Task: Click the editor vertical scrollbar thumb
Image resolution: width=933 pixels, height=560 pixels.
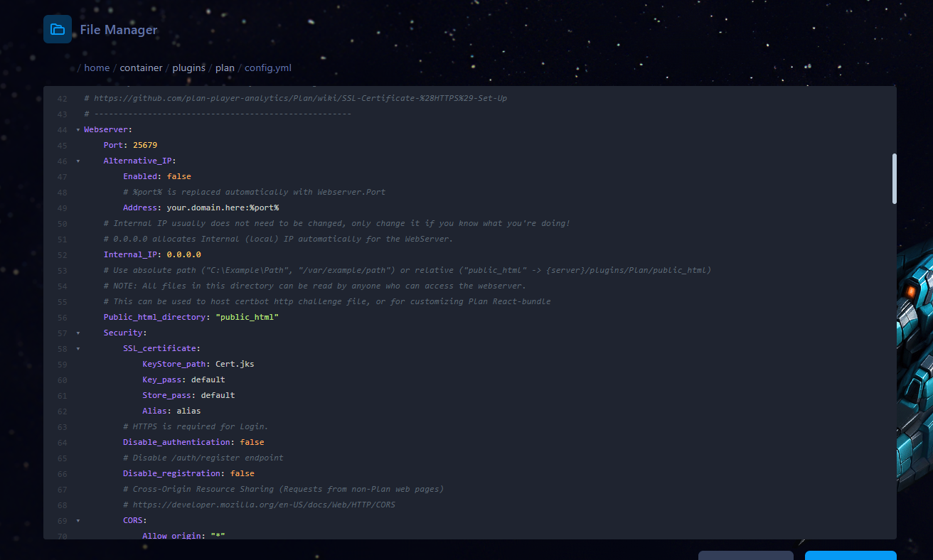Action: [x=894, y=178]
